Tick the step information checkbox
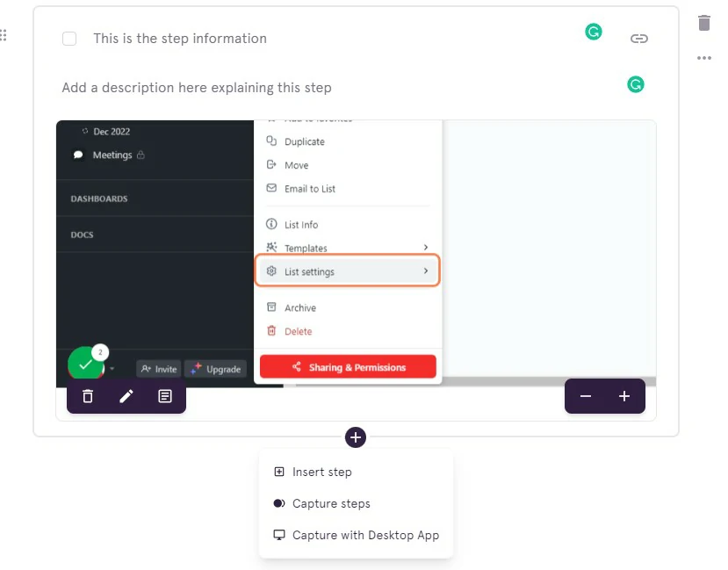Image resolution: width=728 pixels, height=570 pixels. (x=69, y=39)
